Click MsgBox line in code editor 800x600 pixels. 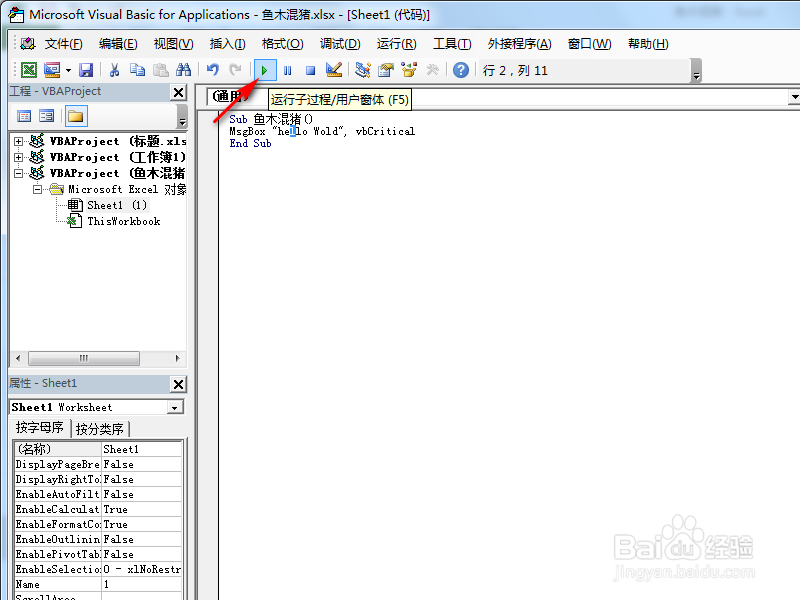click(322, 132)
